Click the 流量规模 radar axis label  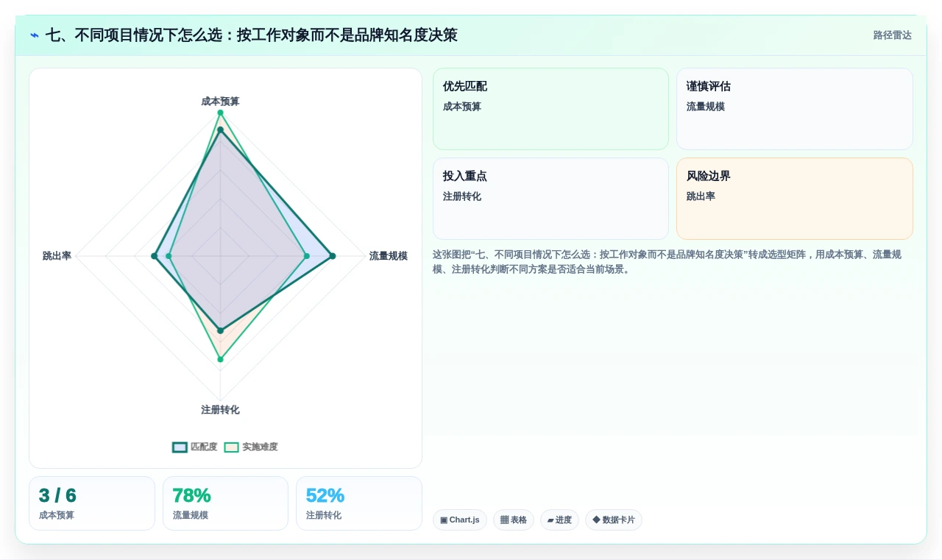(389, 256)
